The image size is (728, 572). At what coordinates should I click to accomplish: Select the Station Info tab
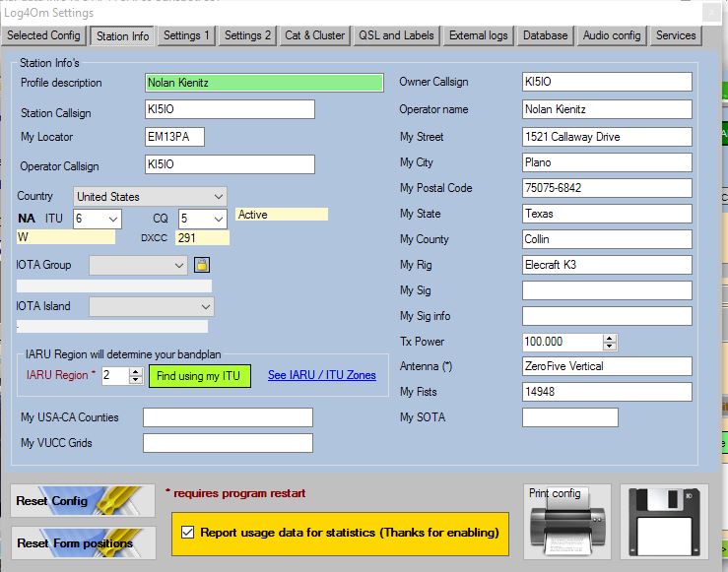[122, 36]
